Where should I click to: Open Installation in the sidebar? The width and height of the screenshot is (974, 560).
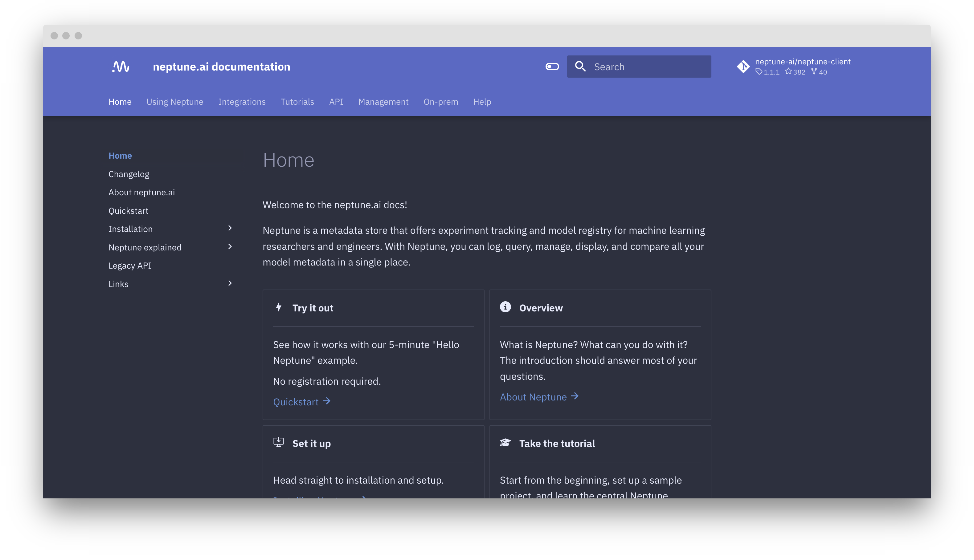click(x=130, y=229)
